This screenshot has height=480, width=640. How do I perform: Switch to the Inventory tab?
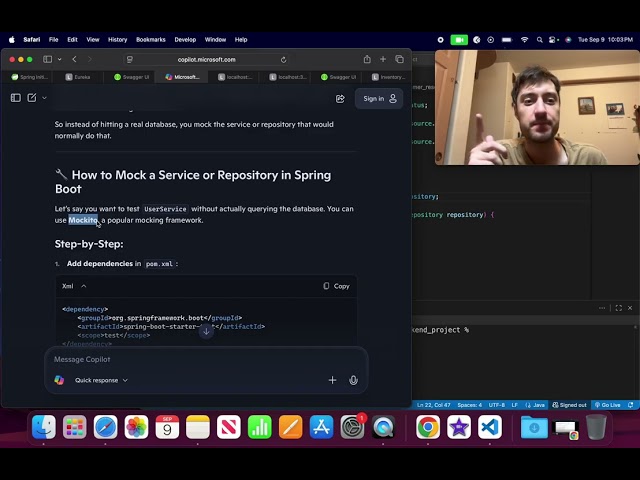389,77
